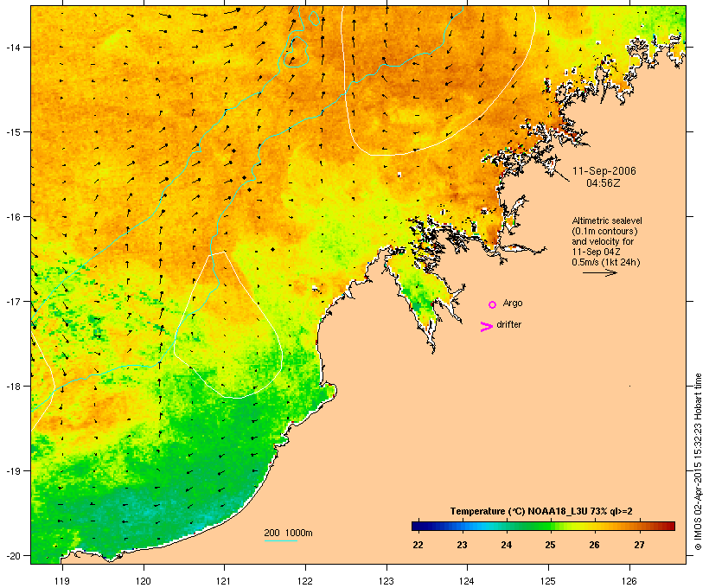Click the latitude axis label '-15'
The width and height of the screenshot is (709, 588).
[x=12, y=132]
